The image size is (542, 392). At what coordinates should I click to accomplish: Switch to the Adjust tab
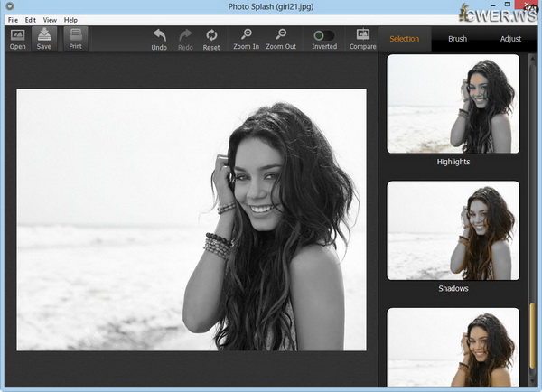click(510, 39)
